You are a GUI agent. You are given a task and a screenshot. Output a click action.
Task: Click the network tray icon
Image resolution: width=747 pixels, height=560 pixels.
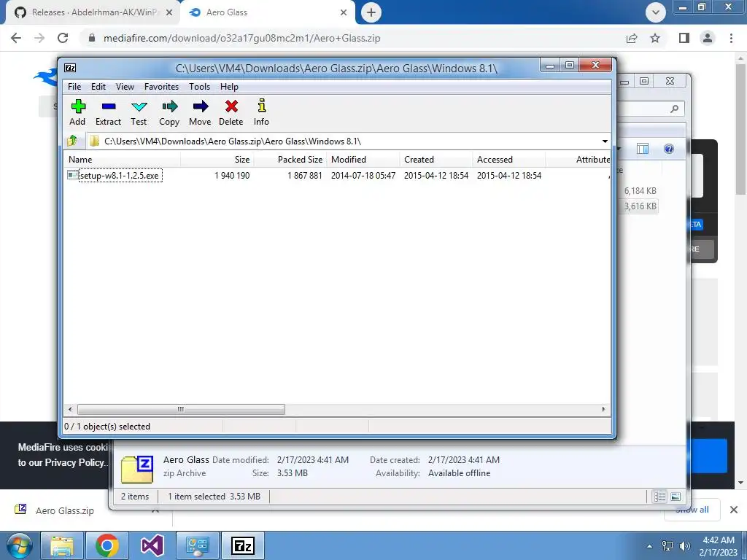coord(667,546)
